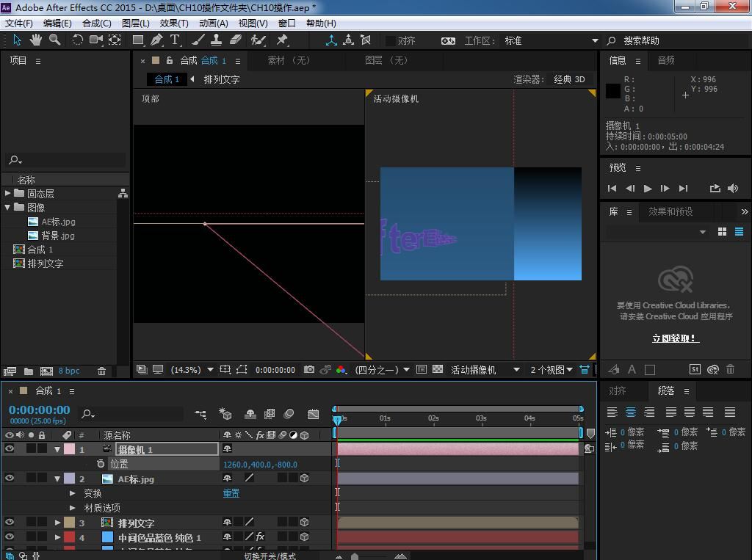This screenshot has width=752, height=560.
Task: Open the 合成(C) menu
Action: point(96,23)
